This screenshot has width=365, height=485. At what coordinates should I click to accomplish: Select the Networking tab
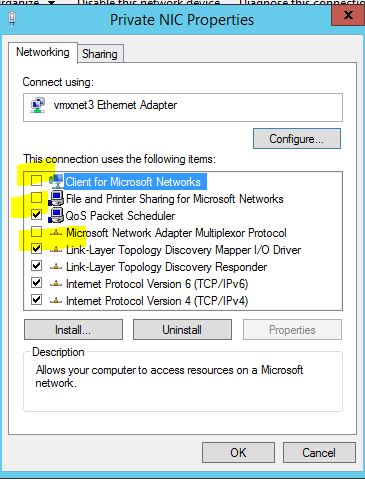pos(43,52)
